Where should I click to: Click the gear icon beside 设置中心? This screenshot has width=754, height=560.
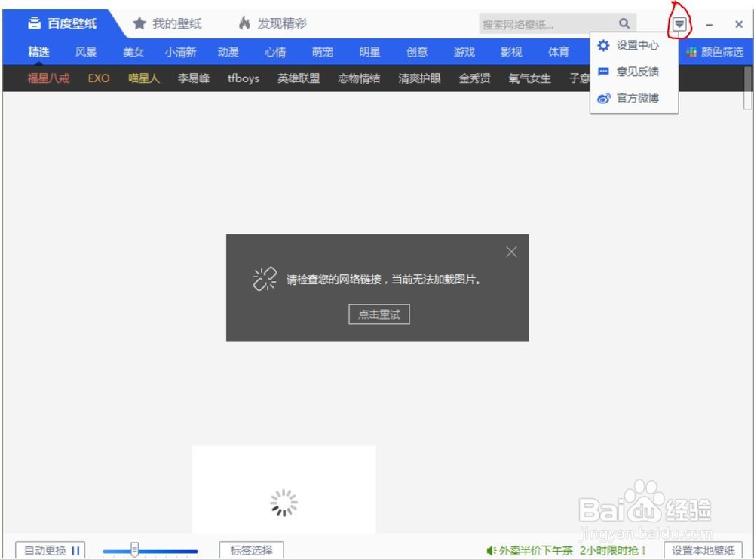pos(603,45)
